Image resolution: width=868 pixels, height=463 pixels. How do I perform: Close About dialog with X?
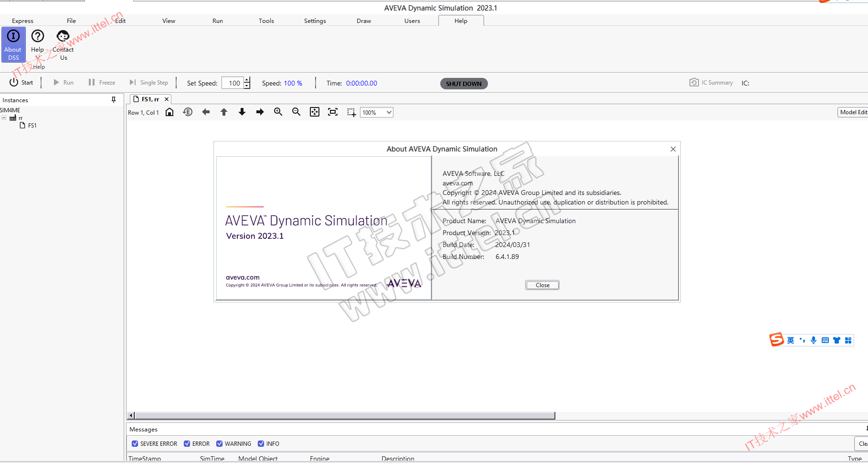[x=673, y=149]
